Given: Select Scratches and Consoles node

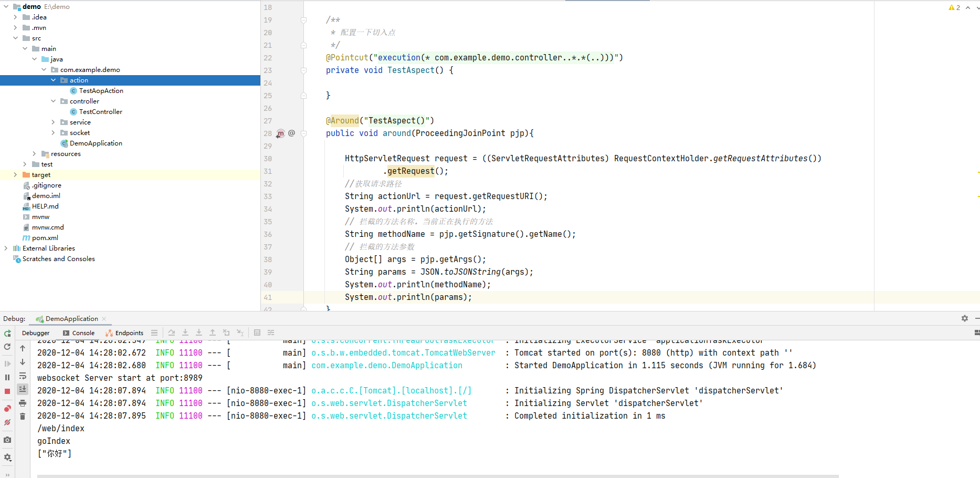Looking at the screenshot, I should point(58,259).
